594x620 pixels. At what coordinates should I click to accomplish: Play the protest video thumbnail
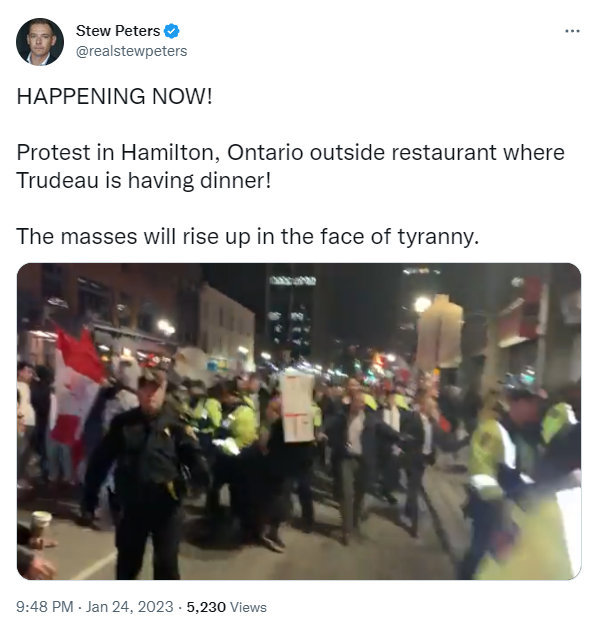(x=299, y=422)
